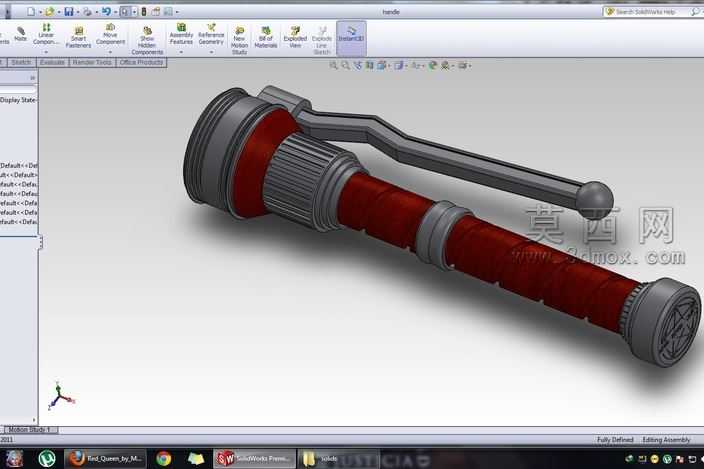The height and width of the screenshot is (469, 704).
Task: Click SolidWorks Premium taskbar button
Action: tap(255, 458)
